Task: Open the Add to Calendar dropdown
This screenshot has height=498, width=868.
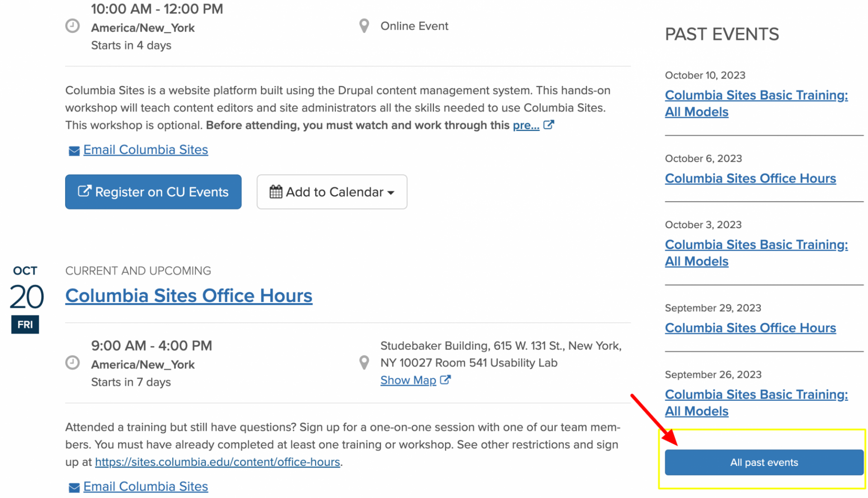Action: (332, 192)
